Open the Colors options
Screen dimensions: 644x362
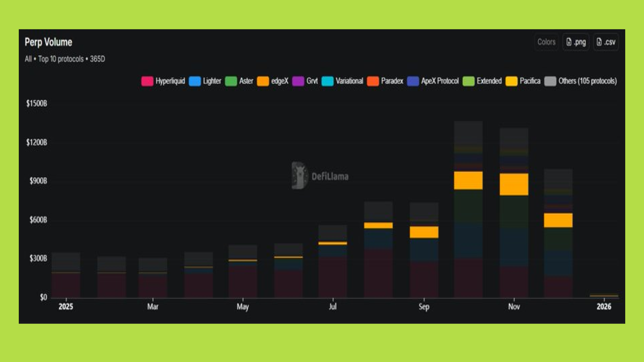[546, 42]
